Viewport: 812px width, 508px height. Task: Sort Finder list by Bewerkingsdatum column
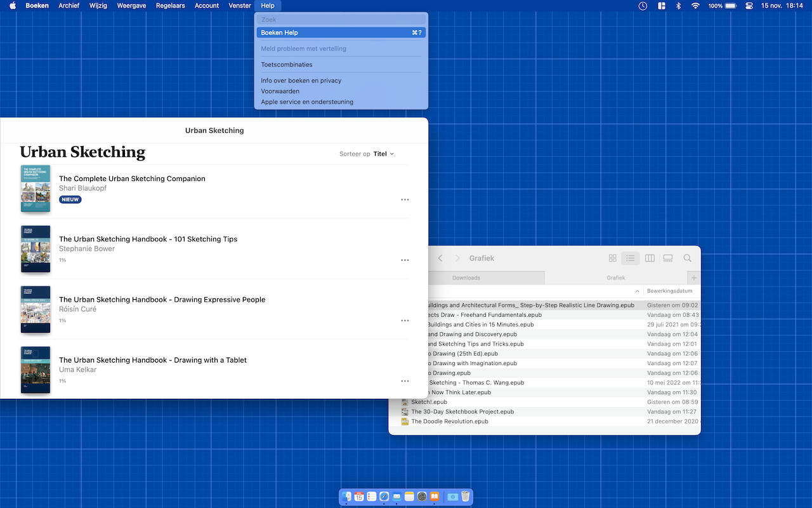(671, 291)
